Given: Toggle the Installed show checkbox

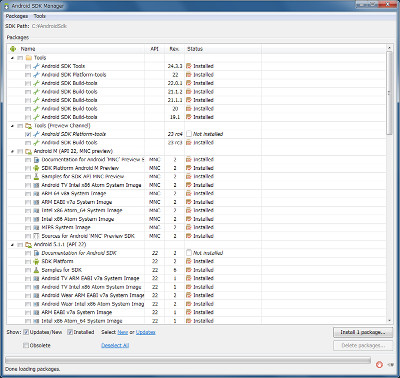Looking at the screenshot, I should click(x=70, y=332).
